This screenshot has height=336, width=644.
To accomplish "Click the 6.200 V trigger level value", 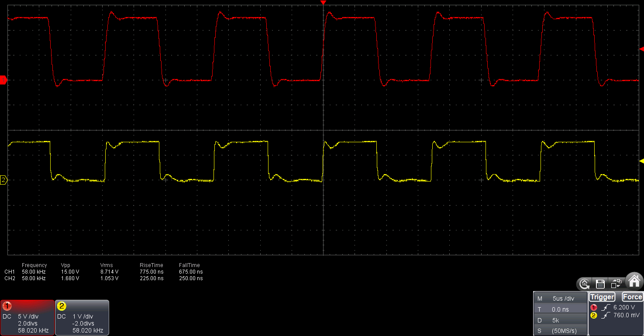I will (x=624, y=307).
